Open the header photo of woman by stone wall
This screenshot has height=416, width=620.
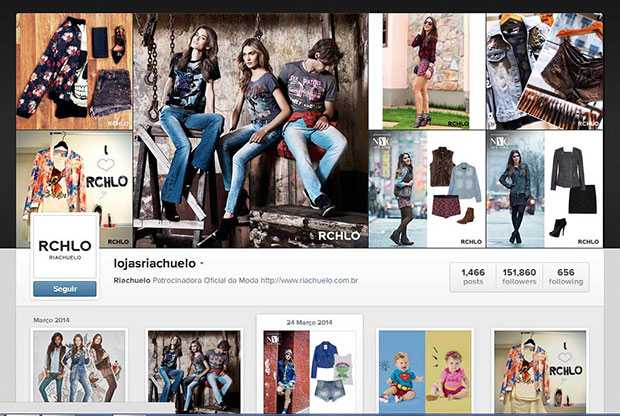(427, 71)
